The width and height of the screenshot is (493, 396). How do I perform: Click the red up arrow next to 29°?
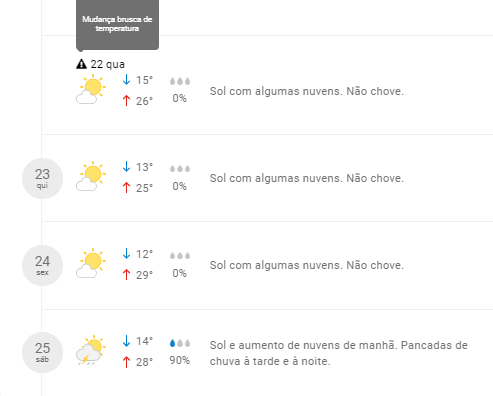[126, 275]
